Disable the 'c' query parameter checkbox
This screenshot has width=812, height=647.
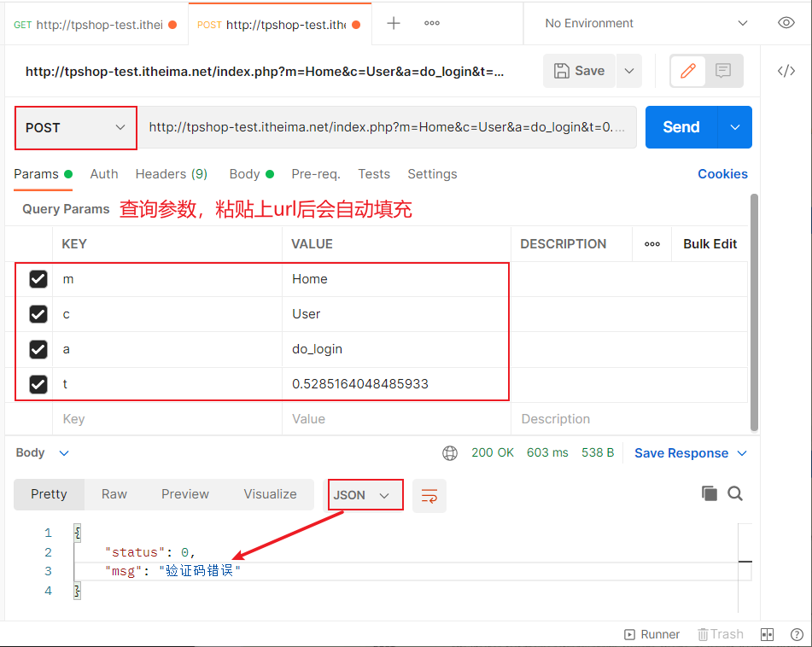[38, 314]
